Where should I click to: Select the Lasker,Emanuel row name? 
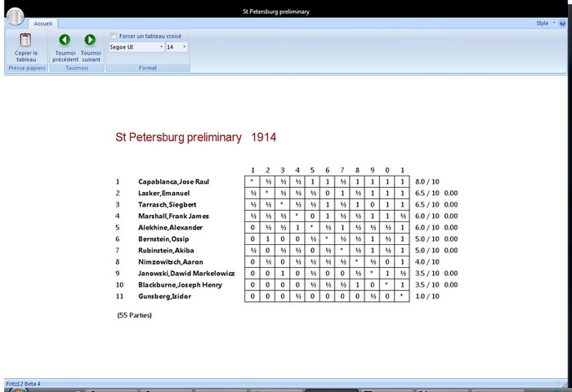click(163, 193)
